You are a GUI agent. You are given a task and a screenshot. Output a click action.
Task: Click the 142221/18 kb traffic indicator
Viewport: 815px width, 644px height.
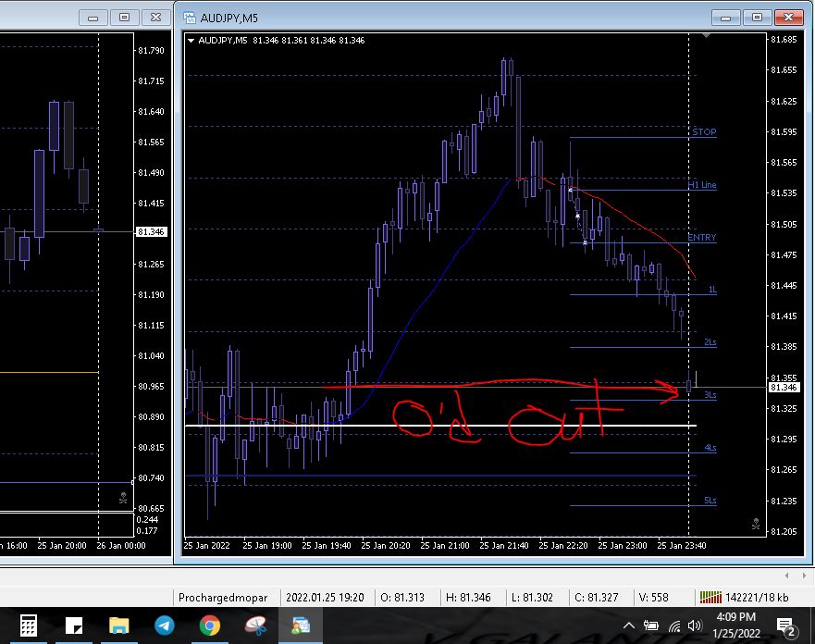(757, 598)
